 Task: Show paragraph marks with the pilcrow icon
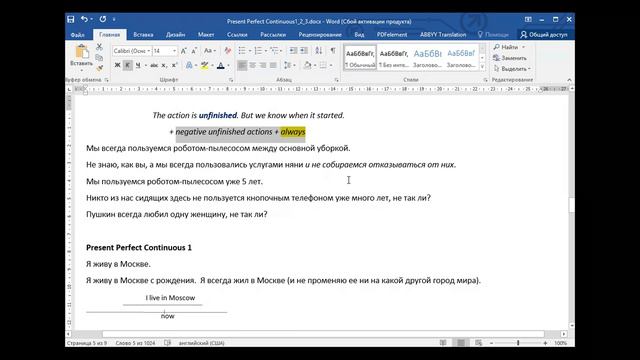[x=333, y=51]
